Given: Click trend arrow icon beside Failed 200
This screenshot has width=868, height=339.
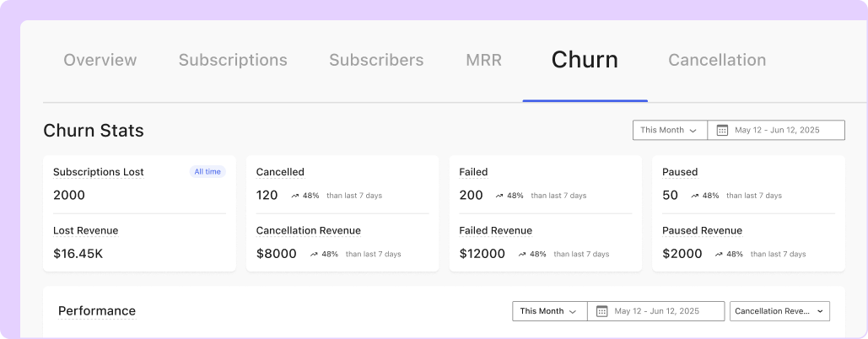Looking at the screenshot, I should (499, 196).
